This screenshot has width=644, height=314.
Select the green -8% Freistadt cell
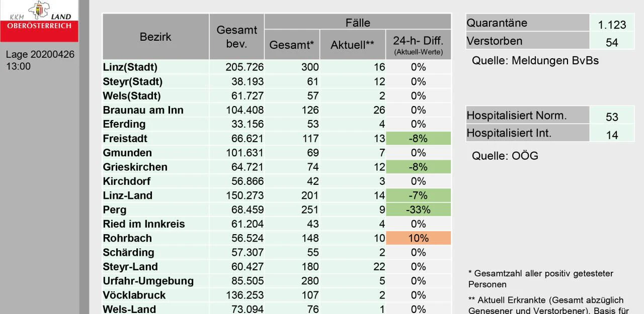pyautogui.click(x=418, y=139)
